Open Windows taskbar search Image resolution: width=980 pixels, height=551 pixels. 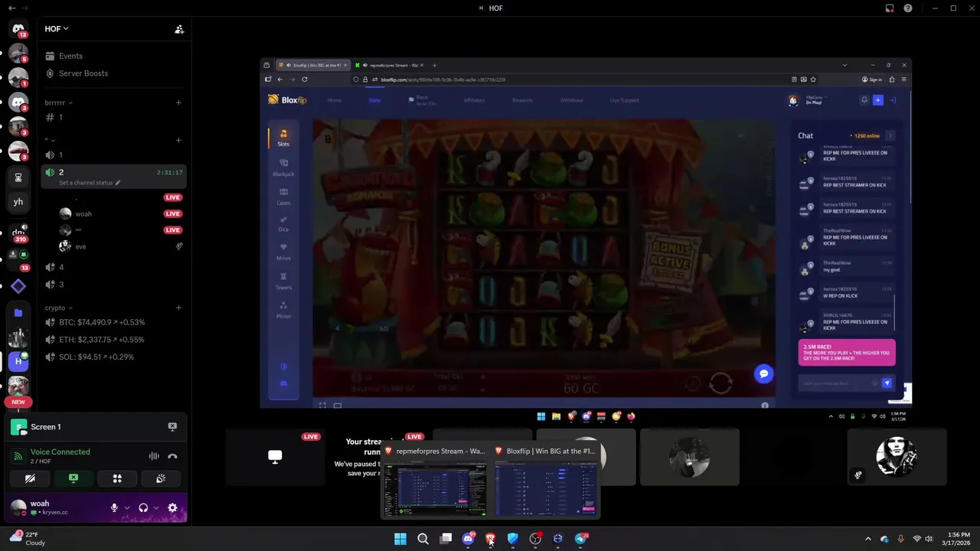point(423,539)
